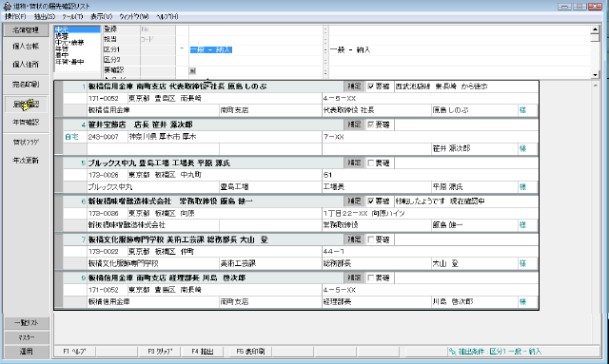
Task: Click 補足 button for record 9 川島
Action: point(354,278)
